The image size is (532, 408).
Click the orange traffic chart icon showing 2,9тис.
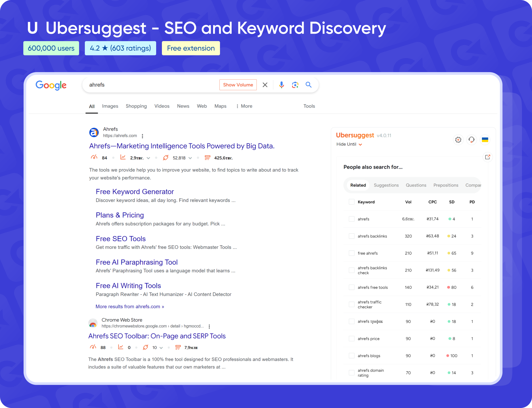coord(123,157)
